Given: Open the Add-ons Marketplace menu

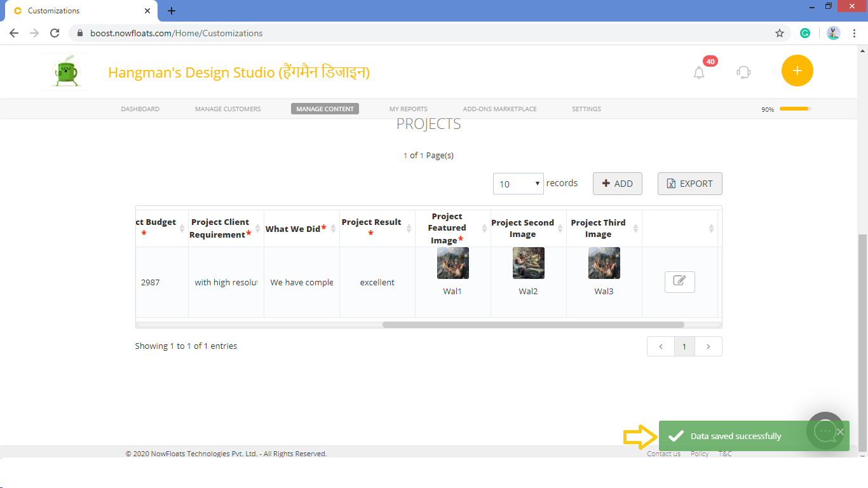Looking at the screenshot, I should 500,109.
